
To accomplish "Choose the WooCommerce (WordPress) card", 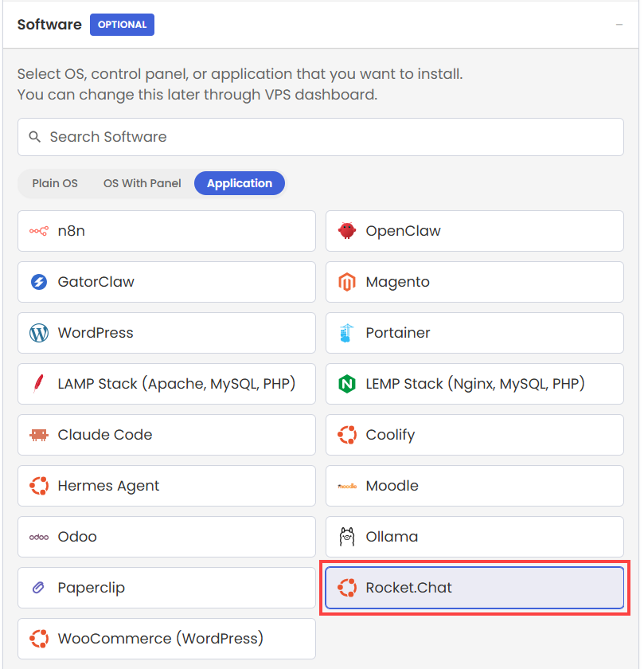I will point(166,639).
